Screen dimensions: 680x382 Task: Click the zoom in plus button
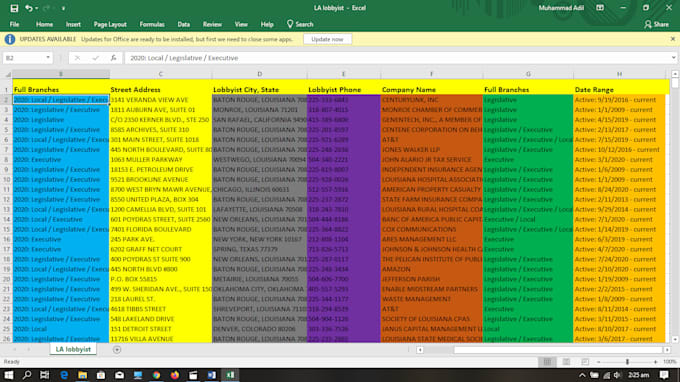(x=655, y=362)
